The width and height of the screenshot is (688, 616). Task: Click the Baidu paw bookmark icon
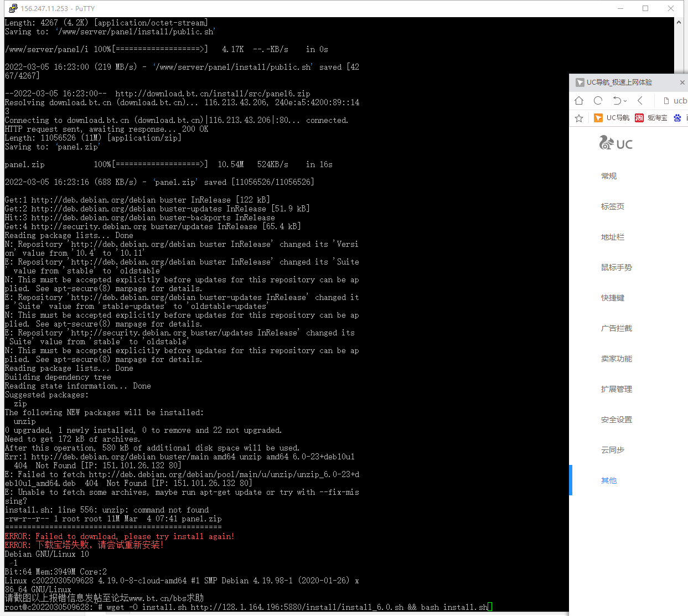(677, 118)
